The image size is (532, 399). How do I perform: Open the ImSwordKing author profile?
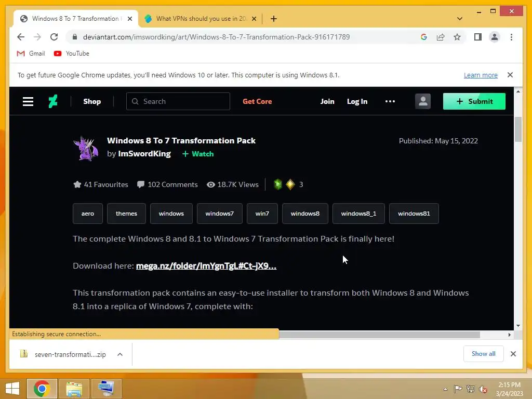click(144, 154)
